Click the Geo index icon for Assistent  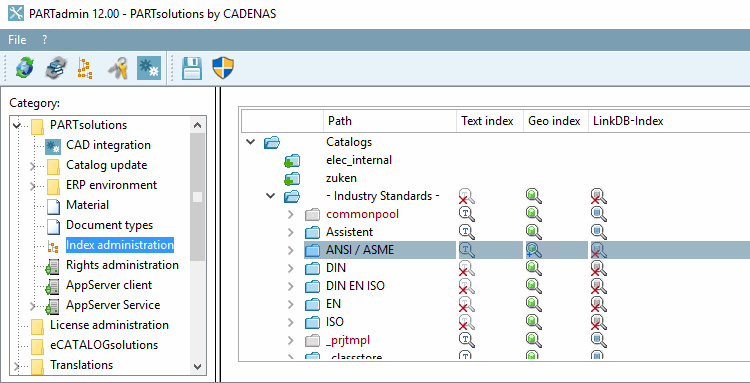point(534,232)
